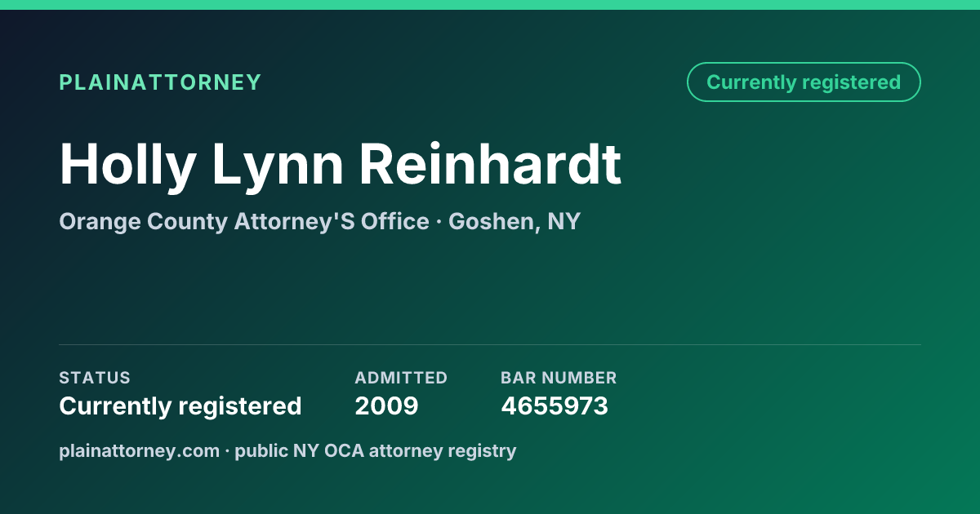Click the word Reinhardt in the heading
The width and height of the screenshot is (980, 514).
491,166
